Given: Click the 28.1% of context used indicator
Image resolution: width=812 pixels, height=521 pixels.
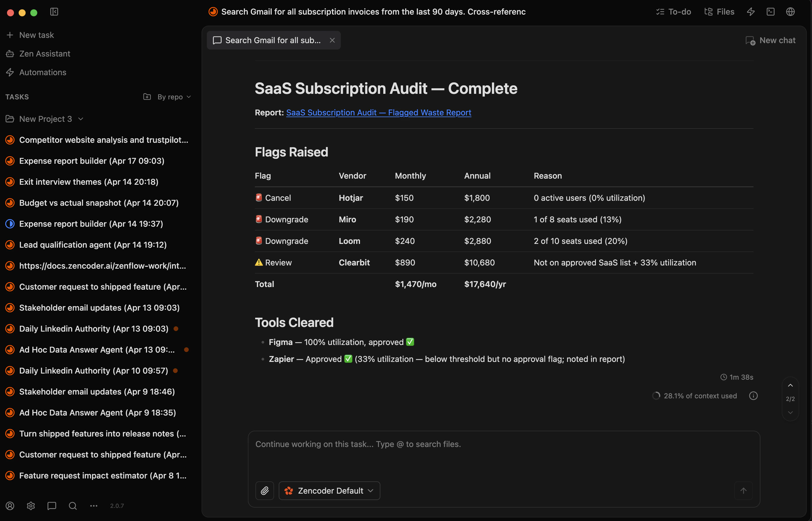Looking at the screenshot, I should 695,395.
